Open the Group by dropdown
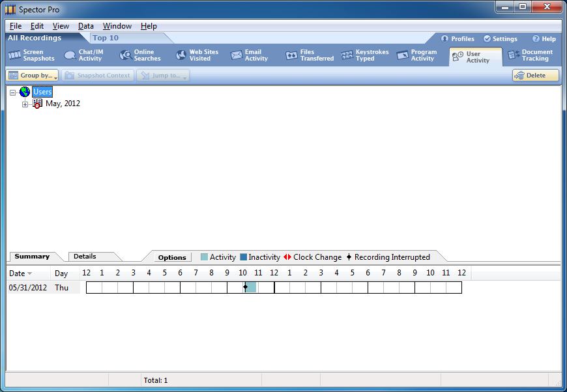Image resolution: width=567 pixels, height=392 pixels. click(33, 76)
